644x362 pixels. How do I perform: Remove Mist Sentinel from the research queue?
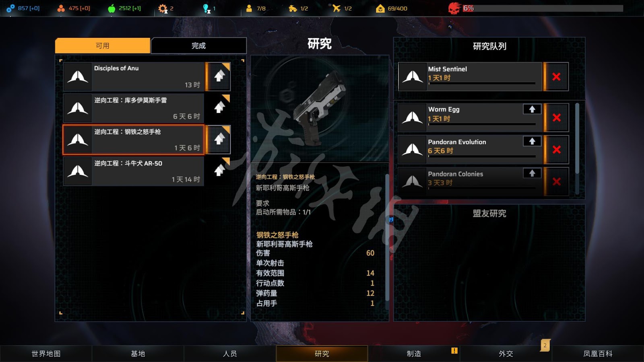[x=556, y=76]
